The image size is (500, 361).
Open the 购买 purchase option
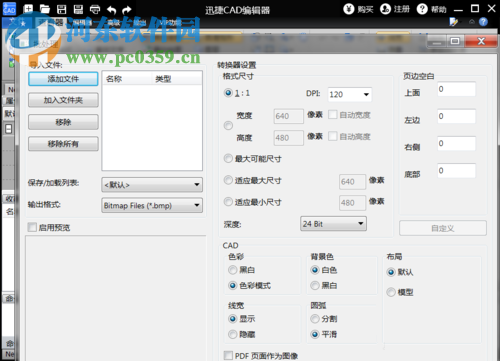click(358, 9)
